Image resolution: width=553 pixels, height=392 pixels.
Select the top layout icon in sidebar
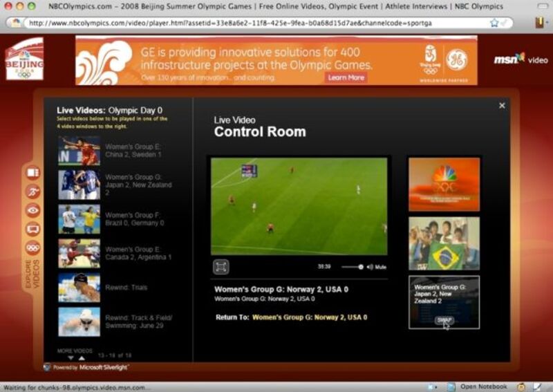(x=33, y=173)
